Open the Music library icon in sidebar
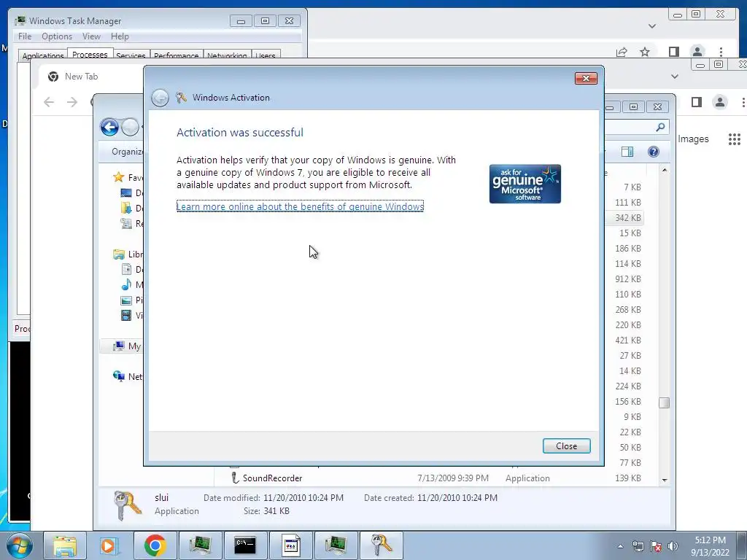The height and width of the screenshot is (560, 747). point(126,285)
